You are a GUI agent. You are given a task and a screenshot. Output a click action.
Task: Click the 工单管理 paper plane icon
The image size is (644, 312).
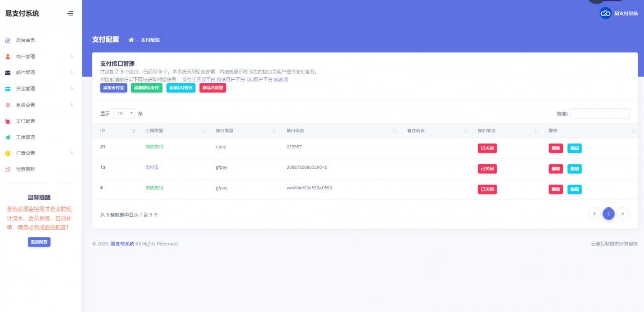[8, 137]
